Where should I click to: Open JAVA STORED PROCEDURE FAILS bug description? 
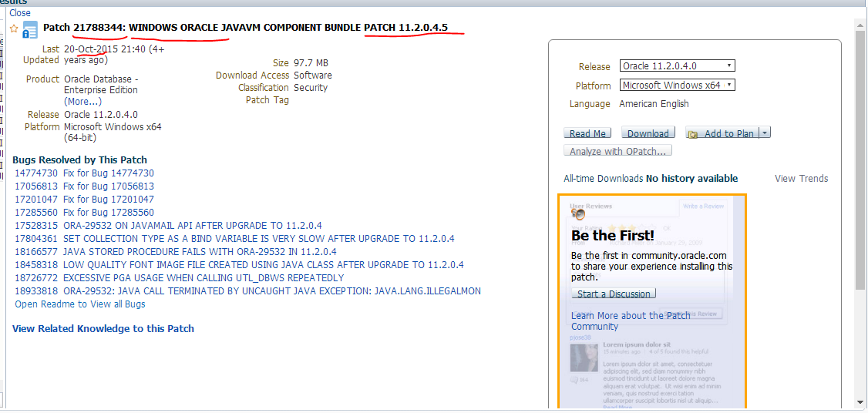pyautogui.click(x=200, y=251)
